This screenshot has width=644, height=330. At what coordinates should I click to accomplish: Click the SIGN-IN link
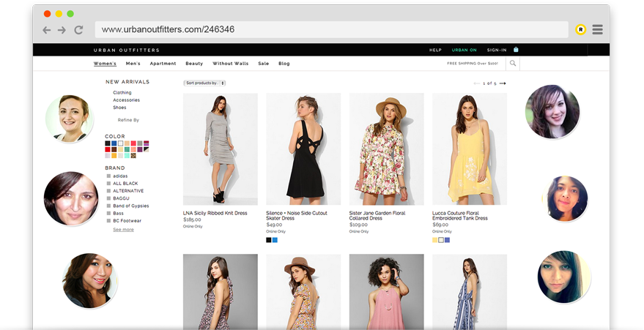(x=497, y=50)
